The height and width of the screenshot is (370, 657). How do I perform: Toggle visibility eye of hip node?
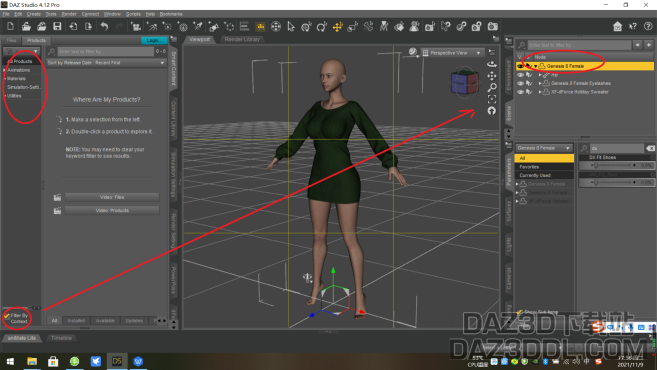click(520, 75)
